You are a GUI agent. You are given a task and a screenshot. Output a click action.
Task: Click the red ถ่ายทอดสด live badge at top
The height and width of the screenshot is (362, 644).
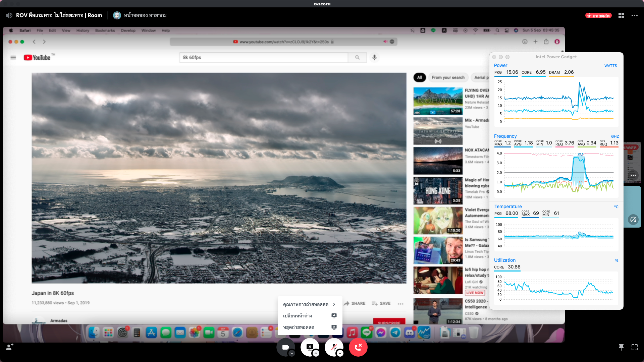pyautogui.click(x=598, y=15)
